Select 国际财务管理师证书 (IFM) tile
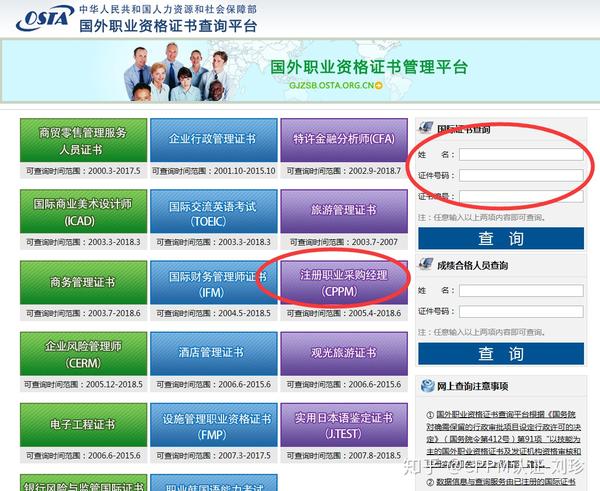 click(x=214, y=282)
